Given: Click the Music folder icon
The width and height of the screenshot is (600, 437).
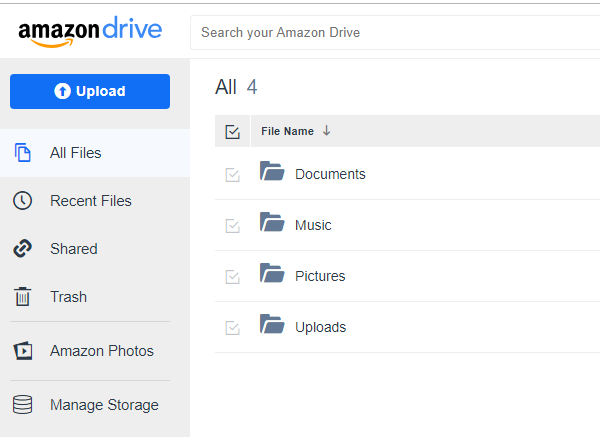Looking at the screenshot, I should pos(272,223).
